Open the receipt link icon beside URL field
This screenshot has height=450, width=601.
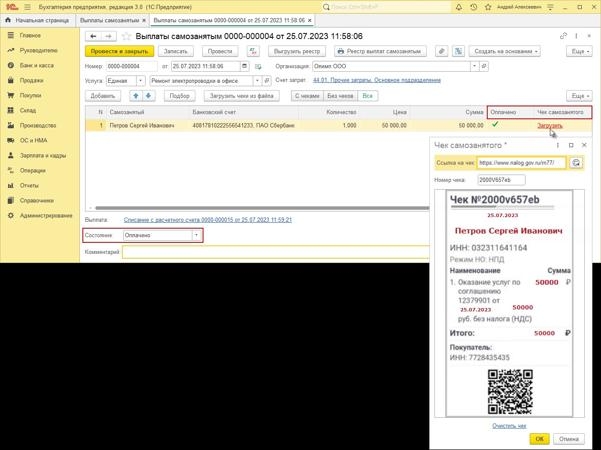coord(576,163)
